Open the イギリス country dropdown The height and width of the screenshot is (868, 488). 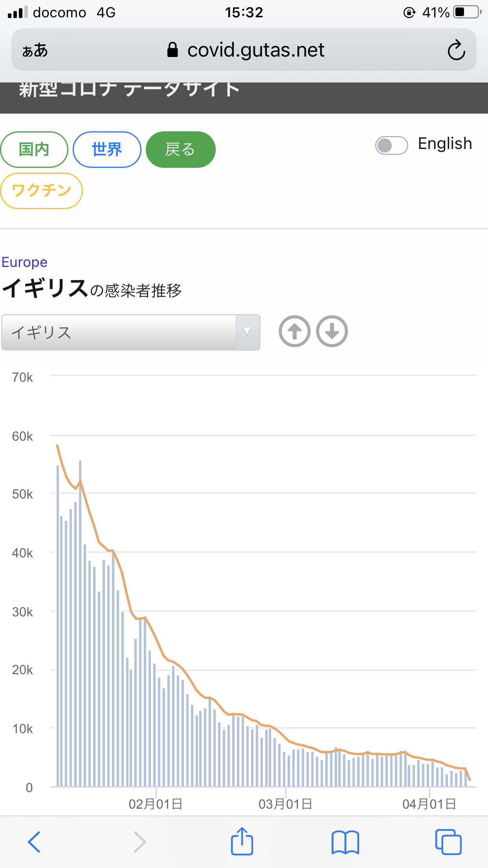(x=131, y=333)
